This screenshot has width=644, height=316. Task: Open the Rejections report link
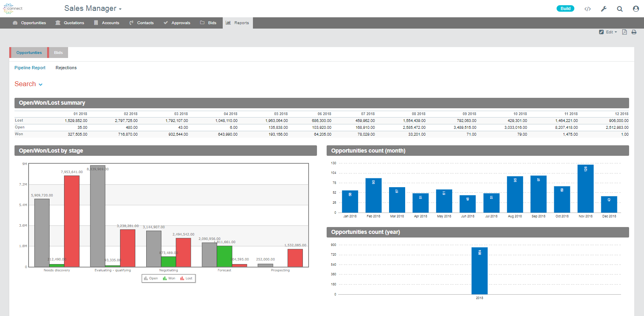[x=66, y=68]
